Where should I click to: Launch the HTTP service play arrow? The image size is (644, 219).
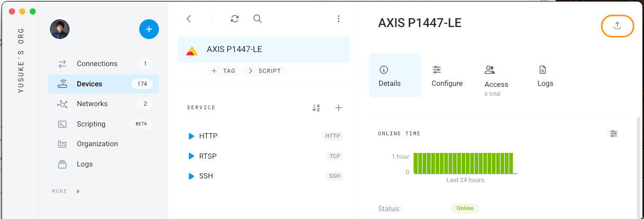[191, 136]
